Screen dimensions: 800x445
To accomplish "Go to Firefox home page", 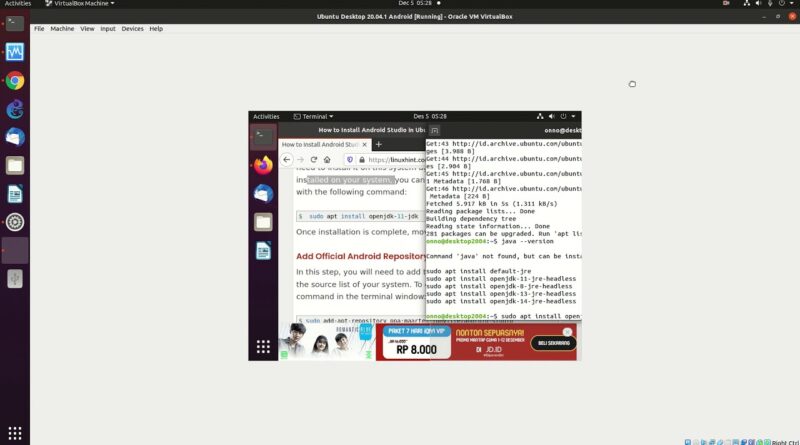I will (x=327, y=160).
